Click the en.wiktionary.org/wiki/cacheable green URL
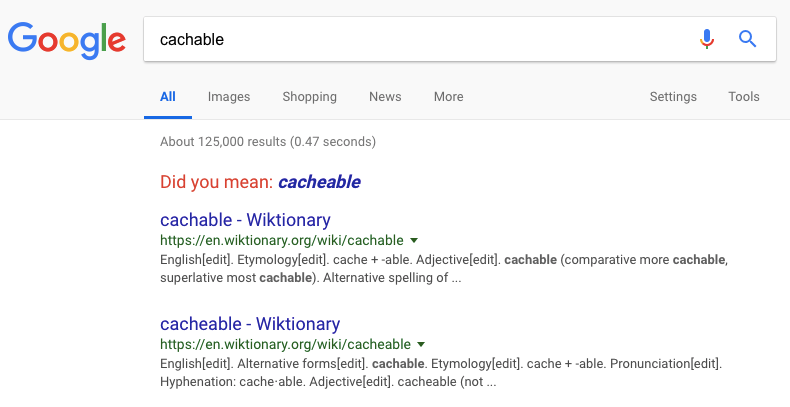 pyautogui.click(x=285, y=345)
